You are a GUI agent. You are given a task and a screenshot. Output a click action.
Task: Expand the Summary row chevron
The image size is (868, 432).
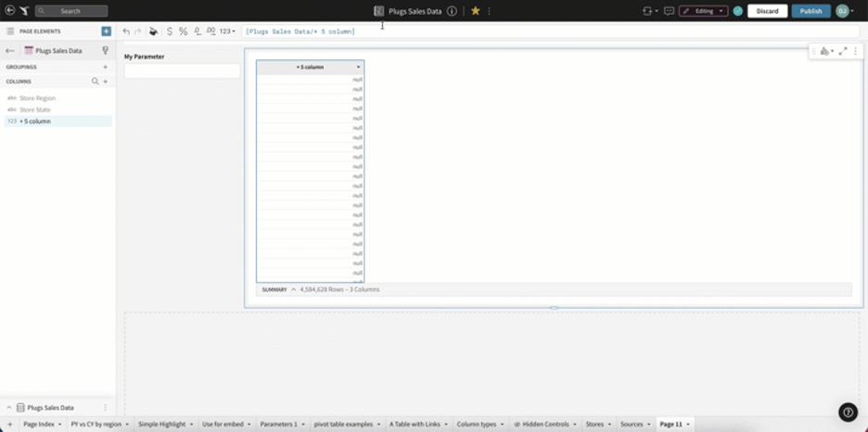click(x=294, y=289)
